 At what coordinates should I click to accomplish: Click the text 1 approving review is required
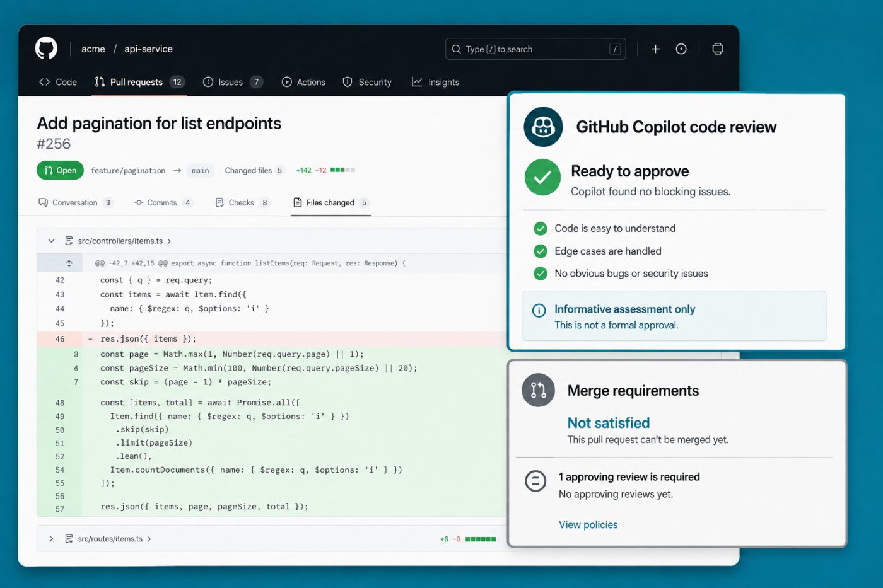pyautogui.click(x=629, y=477)
